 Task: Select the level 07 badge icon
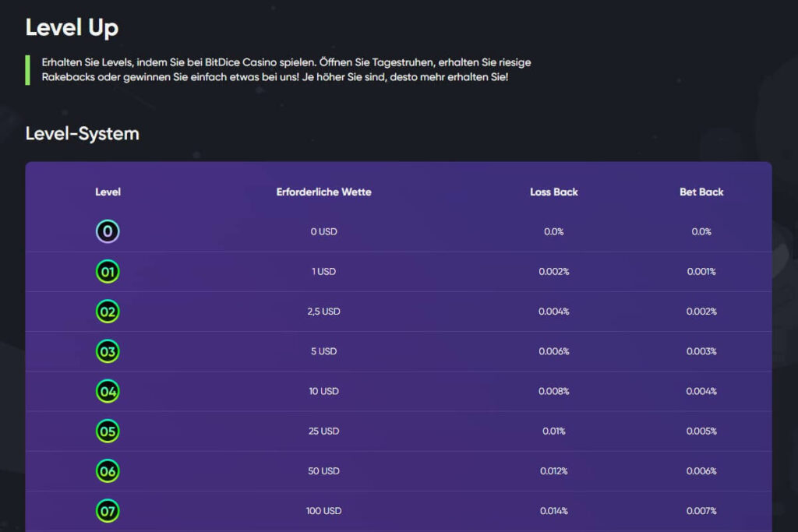click(x=108, y=511)
